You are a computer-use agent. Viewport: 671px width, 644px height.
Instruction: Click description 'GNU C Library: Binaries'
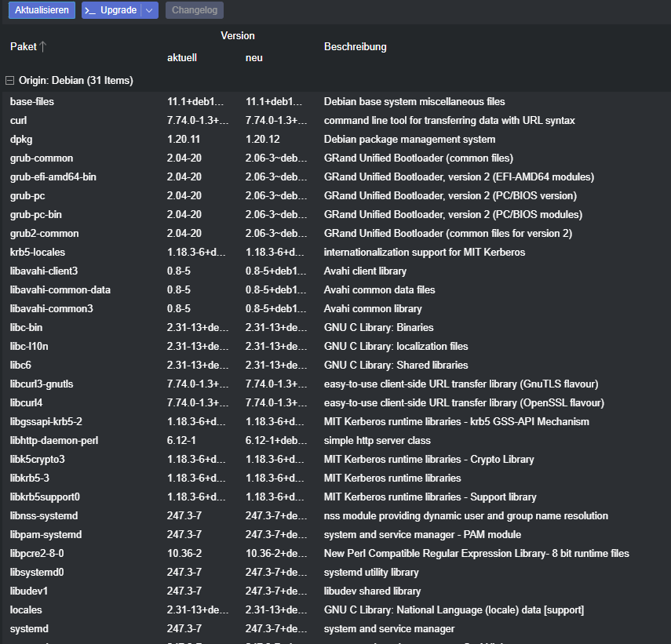click(379, 327)
